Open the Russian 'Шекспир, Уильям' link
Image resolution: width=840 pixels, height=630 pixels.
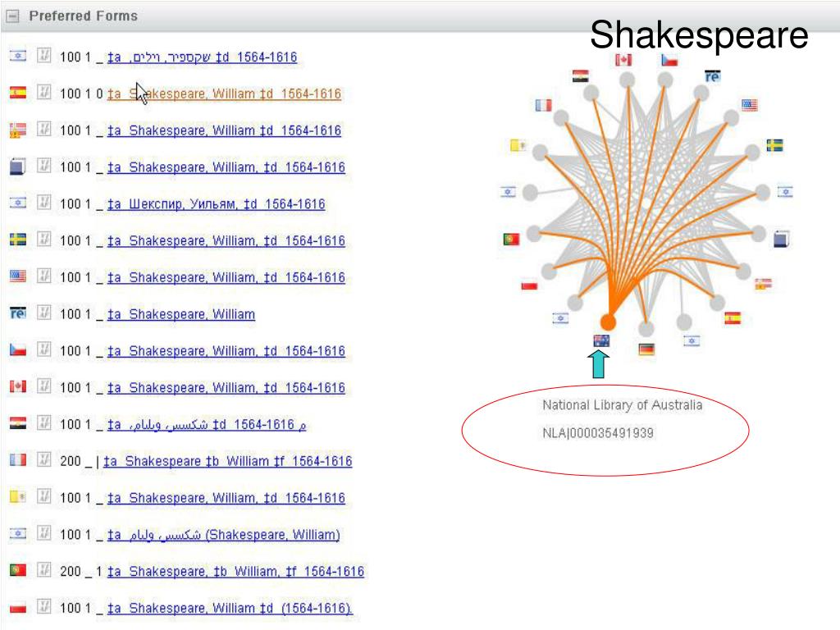pos(216,204)
